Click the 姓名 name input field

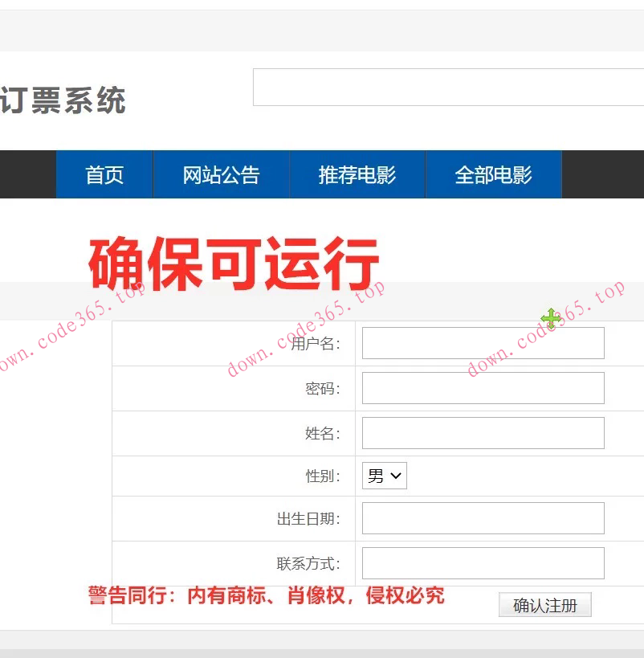click(x=482, y=433)
